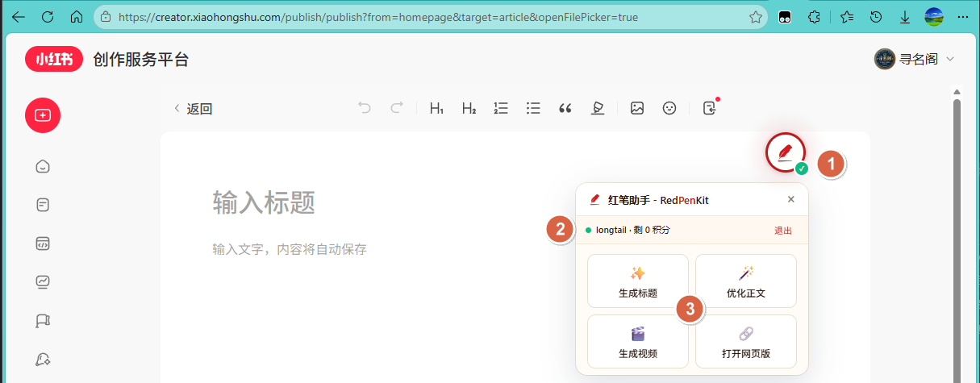Click the import document icon with red dot

click(710, 107)
